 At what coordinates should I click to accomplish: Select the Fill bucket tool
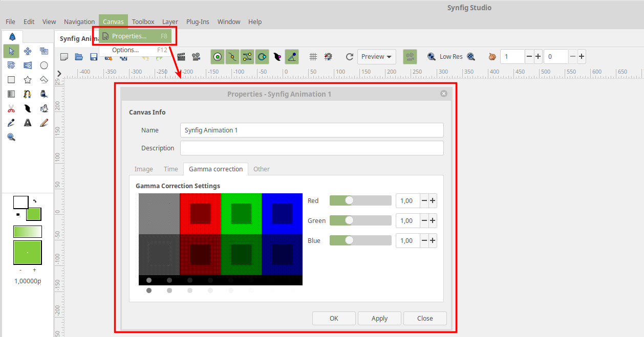44,108
